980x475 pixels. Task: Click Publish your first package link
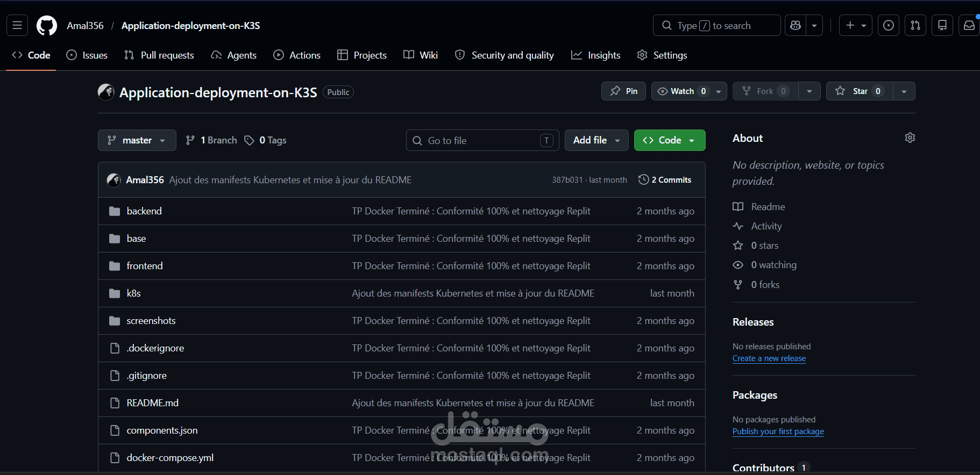tap(778, 431)
